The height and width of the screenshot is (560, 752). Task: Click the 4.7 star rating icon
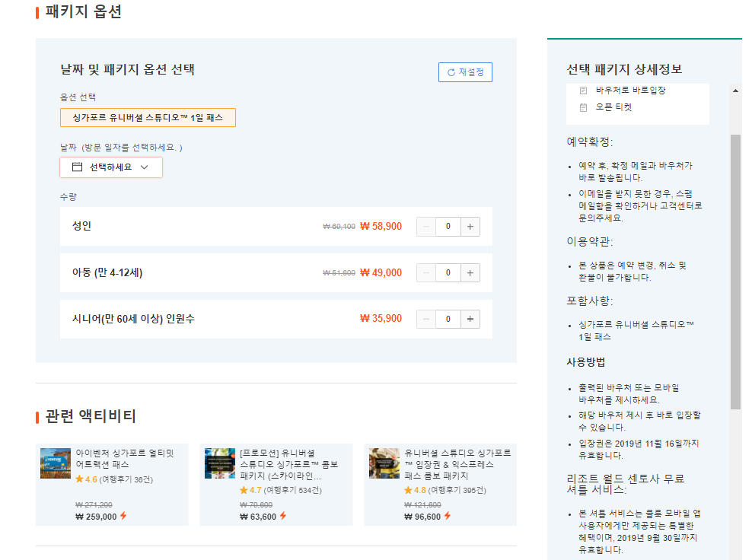coord(244,490)
